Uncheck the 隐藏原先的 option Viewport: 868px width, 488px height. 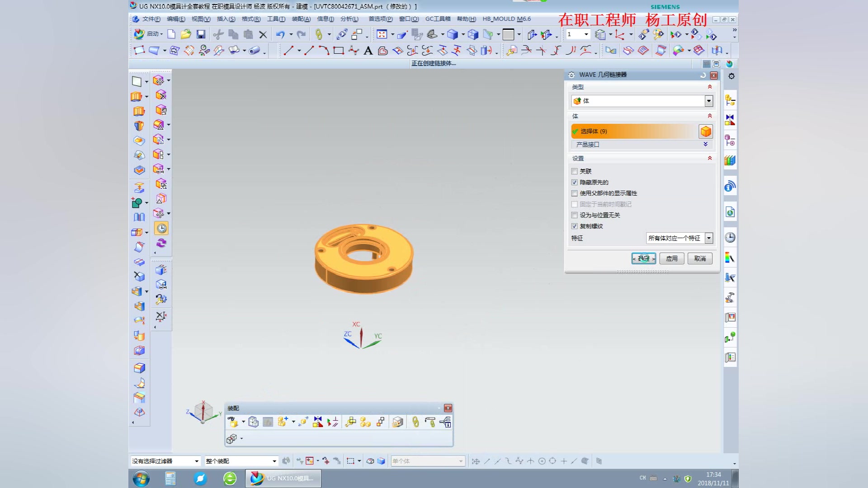575,183
